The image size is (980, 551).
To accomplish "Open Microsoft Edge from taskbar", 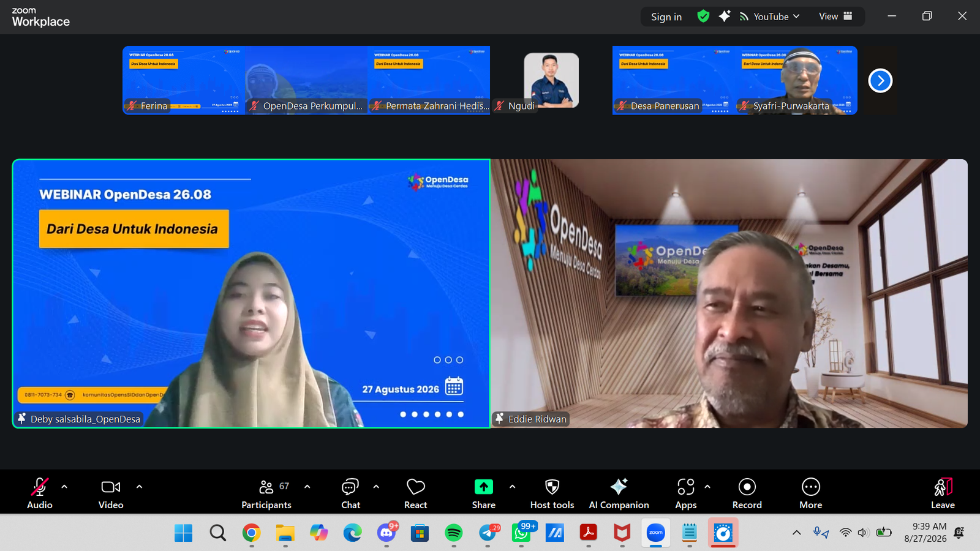I will pyautogui.click(x=352, y=533).
